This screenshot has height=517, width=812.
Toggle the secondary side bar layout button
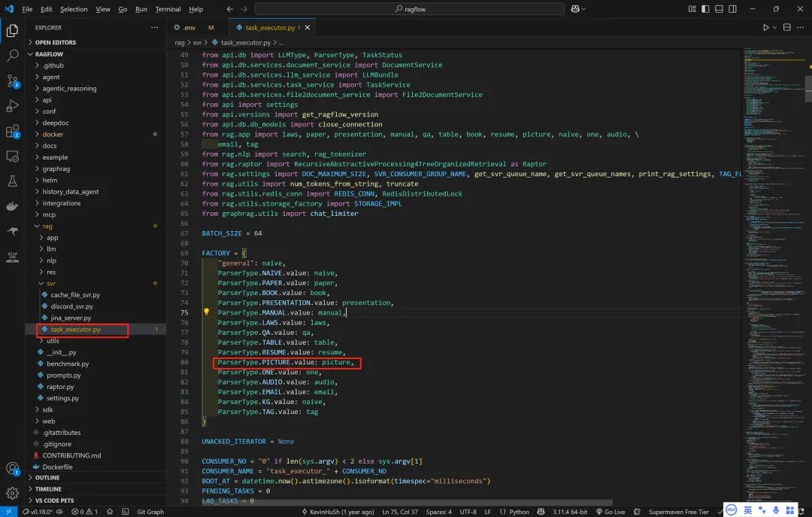click(x=732, y=9)
